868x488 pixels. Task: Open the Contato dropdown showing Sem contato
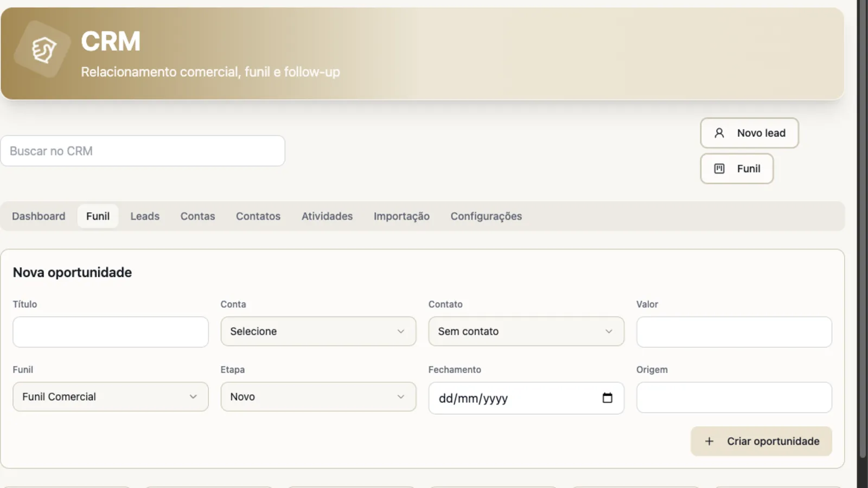click(526, 331)
